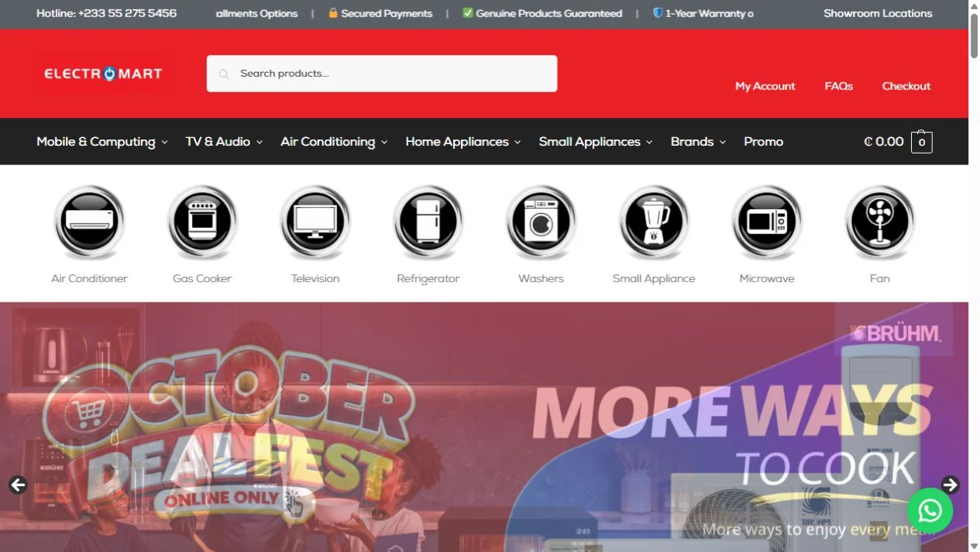This screenshot has height=552, width=980.
Task: Click the ₵ 0.00 cart total
Action: pos(883,142)
